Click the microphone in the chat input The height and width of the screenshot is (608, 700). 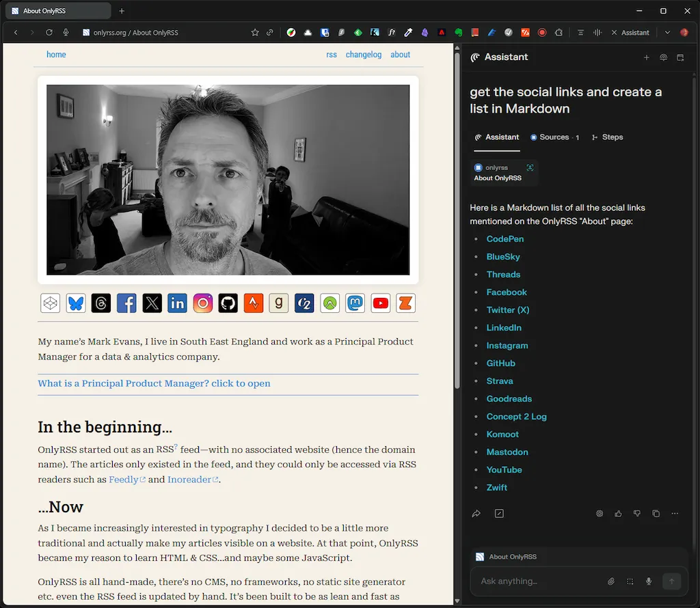pos(648,581)
